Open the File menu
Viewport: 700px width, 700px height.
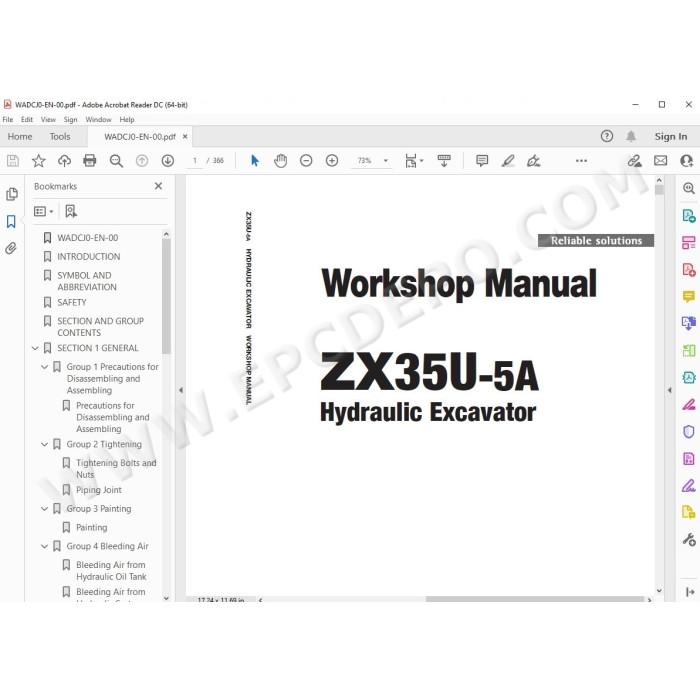point(8,120)
